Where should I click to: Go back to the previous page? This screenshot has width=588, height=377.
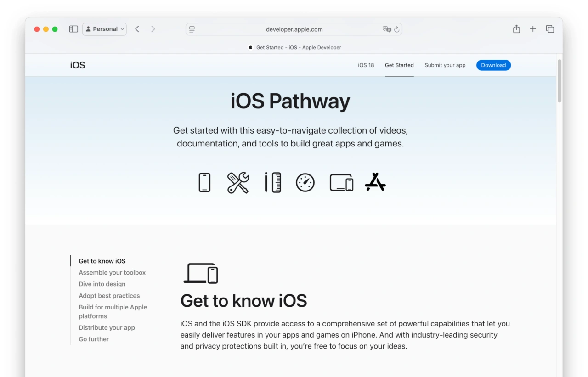(x=137, y=29)
